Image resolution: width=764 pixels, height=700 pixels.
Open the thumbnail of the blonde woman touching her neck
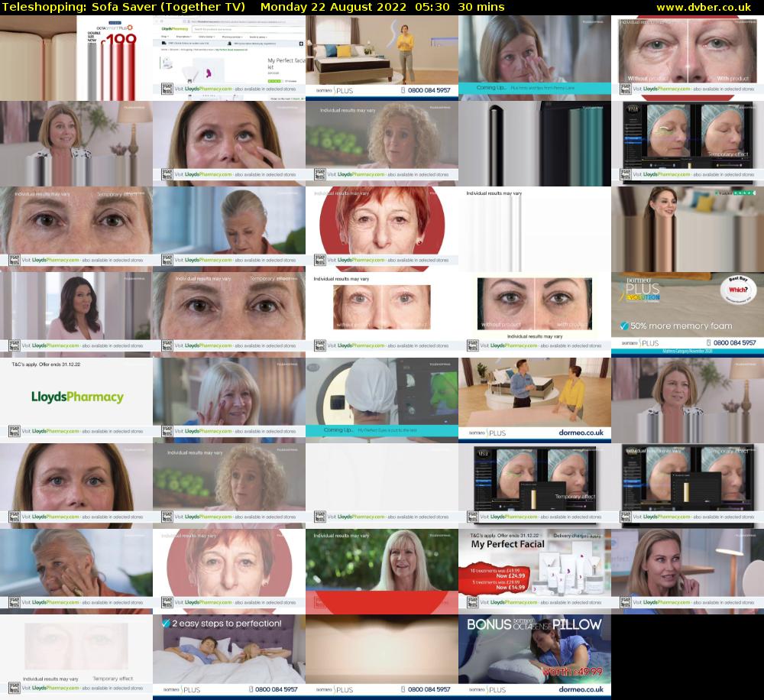(x=688, y=572)
